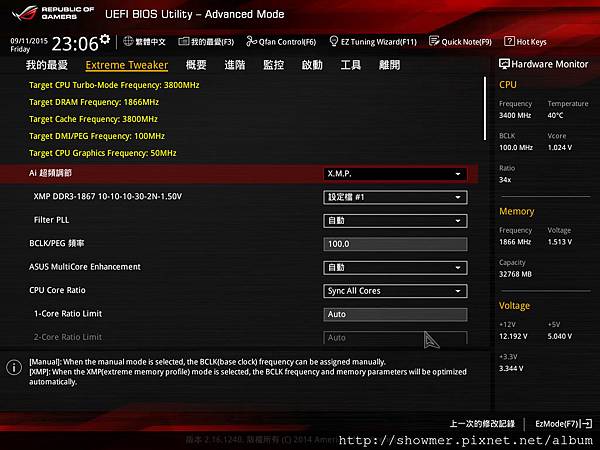Switch to the 監控 tab

click(273, 65)
